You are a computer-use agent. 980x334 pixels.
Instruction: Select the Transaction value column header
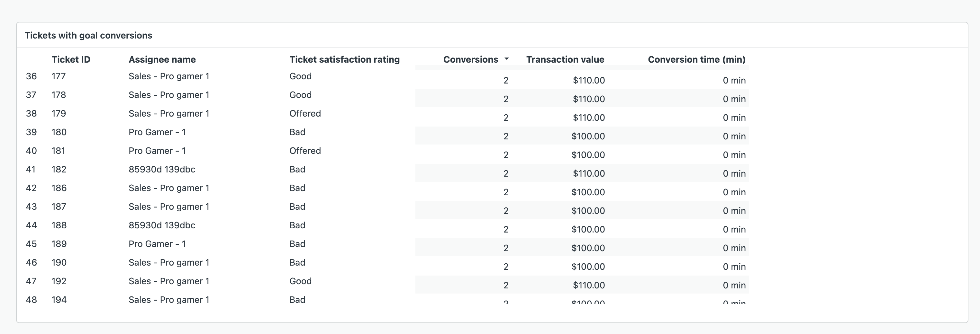565,60
